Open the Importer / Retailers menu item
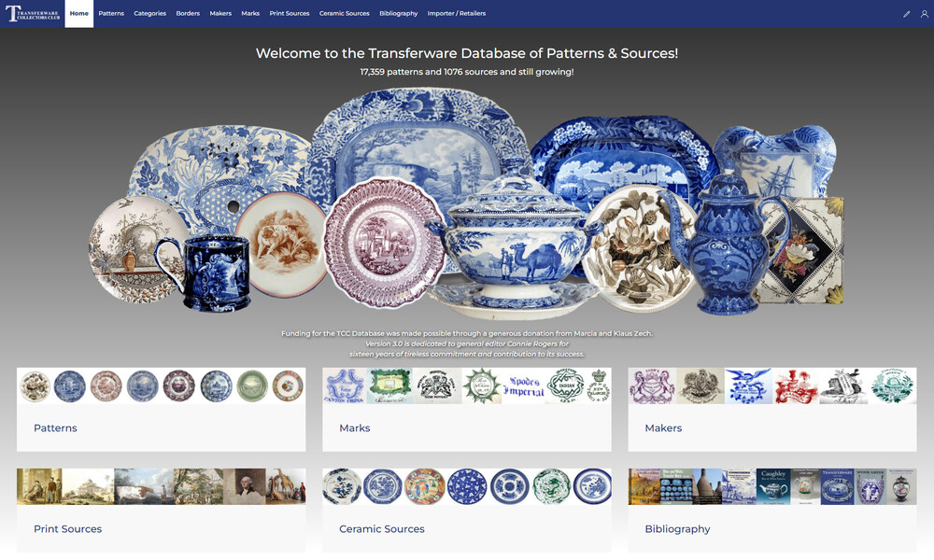934x560 pixels. (x=457, y=14)
